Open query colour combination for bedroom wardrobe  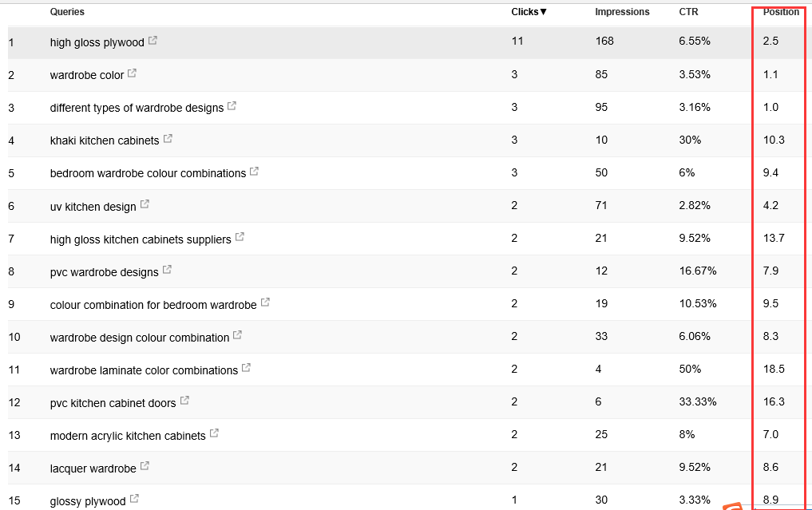pos(153,305)
